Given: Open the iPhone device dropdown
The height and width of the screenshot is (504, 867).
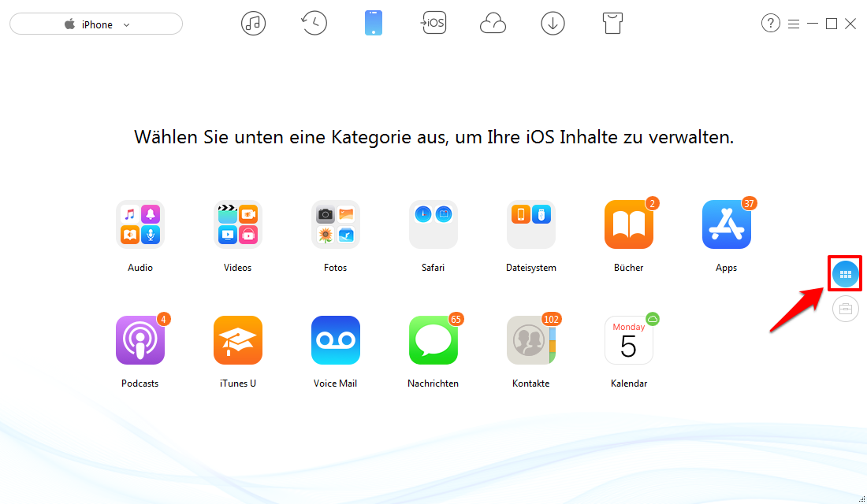Looking at the screenshot, I should click(x=96, y=24).
